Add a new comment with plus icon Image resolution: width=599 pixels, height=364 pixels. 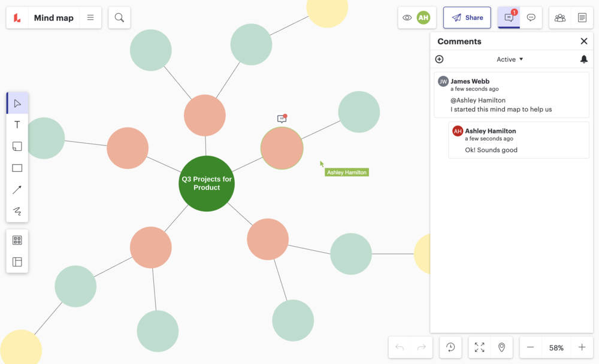point(439,59)
